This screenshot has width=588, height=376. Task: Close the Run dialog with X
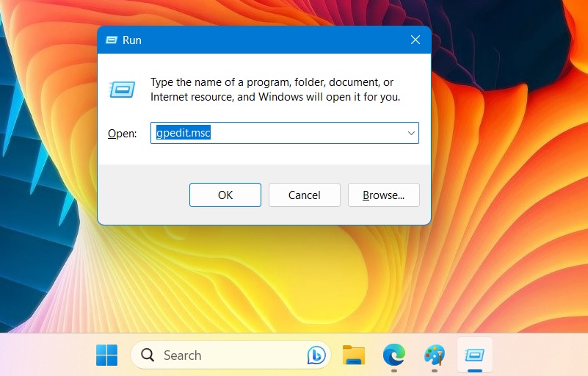[415, 40]
